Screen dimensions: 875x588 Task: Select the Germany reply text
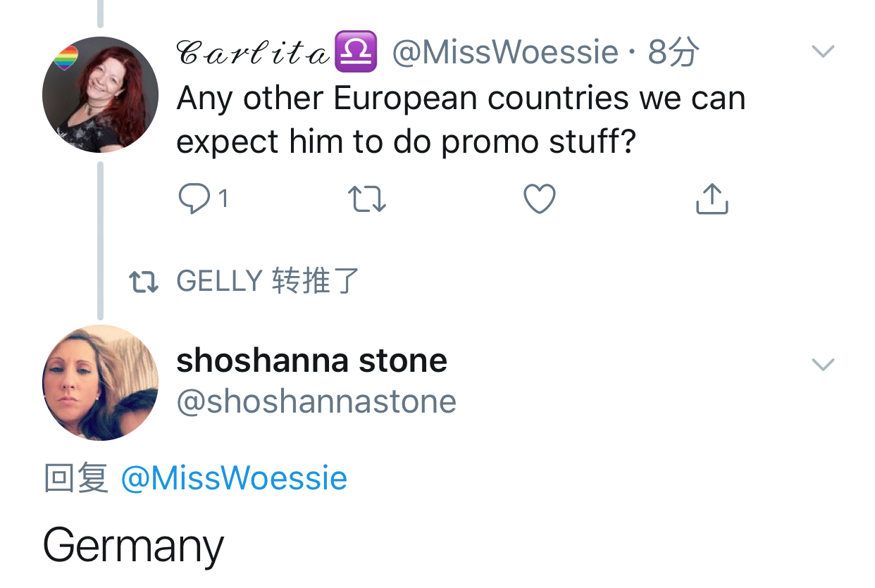pos(134,546)
